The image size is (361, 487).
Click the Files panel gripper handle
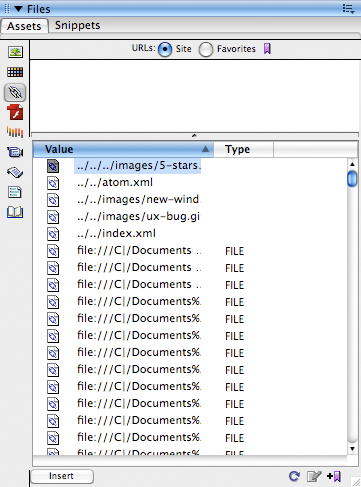pos(7,9)
